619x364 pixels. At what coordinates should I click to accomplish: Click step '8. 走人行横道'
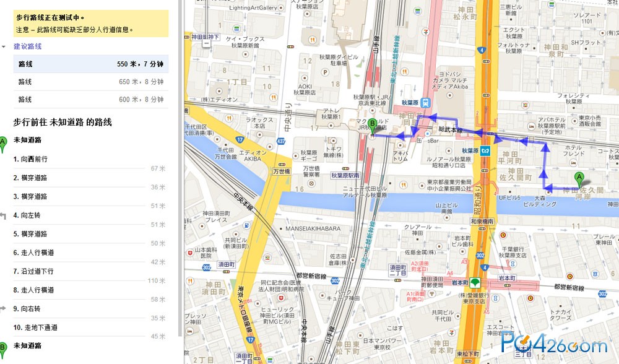[33, 290]
